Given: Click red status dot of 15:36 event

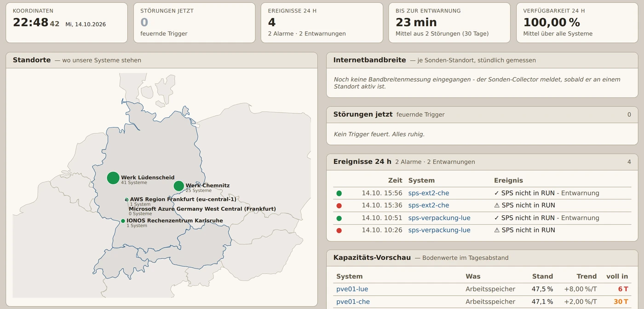Looking at the screenshot, I should (x=339, y=206).
